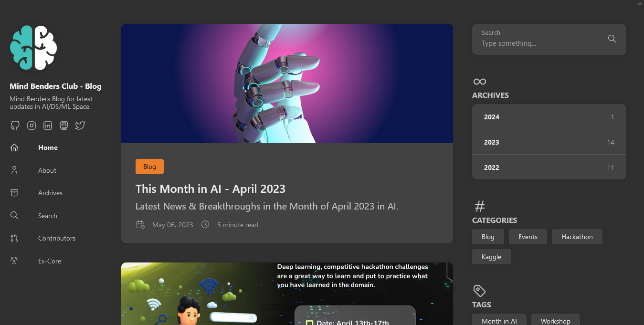Open the GitHub social icon
The width and height of the screenshot is (644, 325).
[x=15, y=126]
